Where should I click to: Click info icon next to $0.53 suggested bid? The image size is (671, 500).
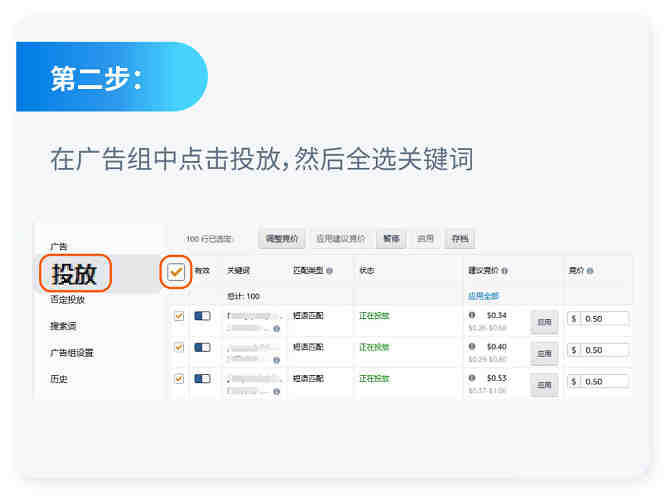[x=472, y=379]
